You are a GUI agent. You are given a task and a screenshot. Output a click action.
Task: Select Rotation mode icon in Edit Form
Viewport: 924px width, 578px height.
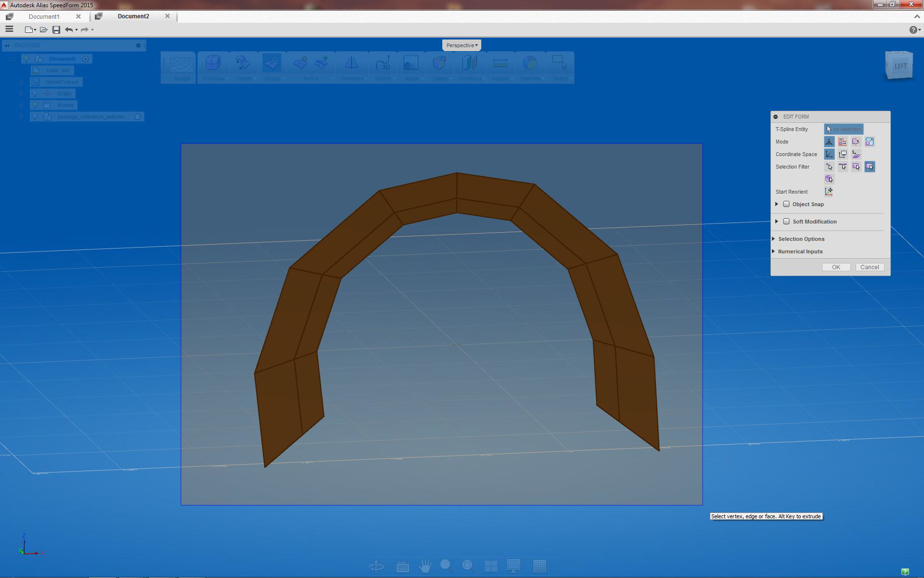coord(856,142)
